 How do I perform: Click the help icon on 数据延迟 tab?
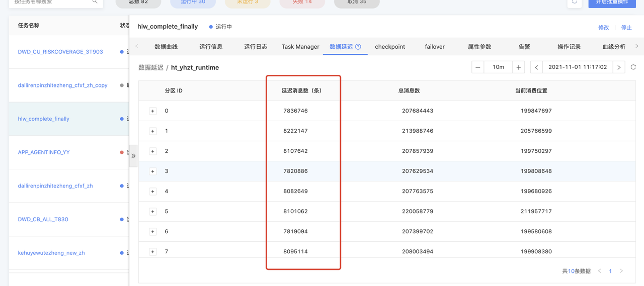358,47
